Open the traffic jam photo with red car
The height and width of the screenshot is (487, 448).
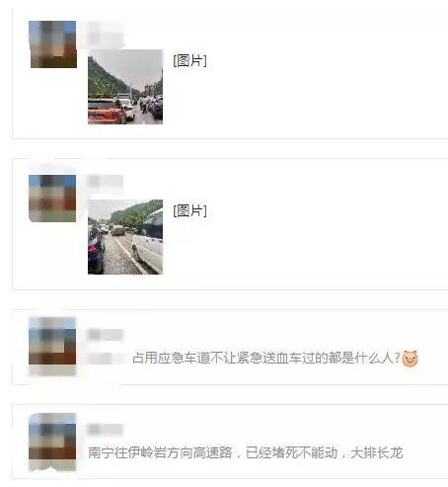125,87
